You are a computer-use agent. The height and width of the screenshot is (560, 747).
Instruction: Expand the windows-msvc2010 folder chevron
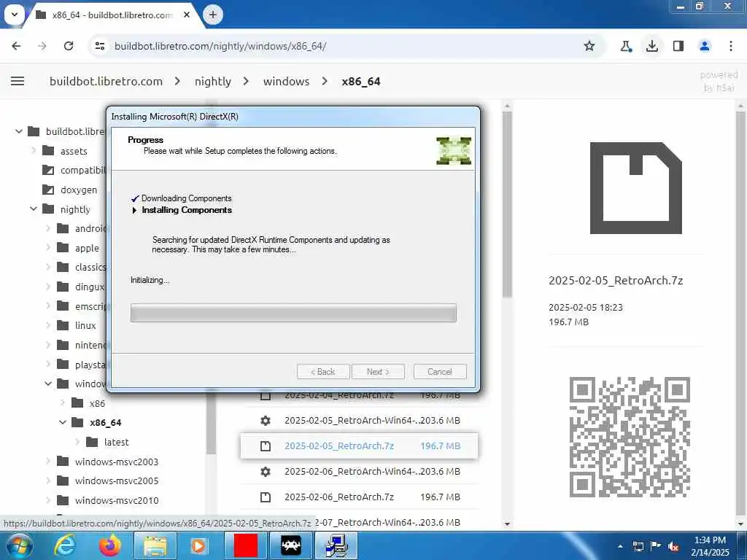[48, 500]
